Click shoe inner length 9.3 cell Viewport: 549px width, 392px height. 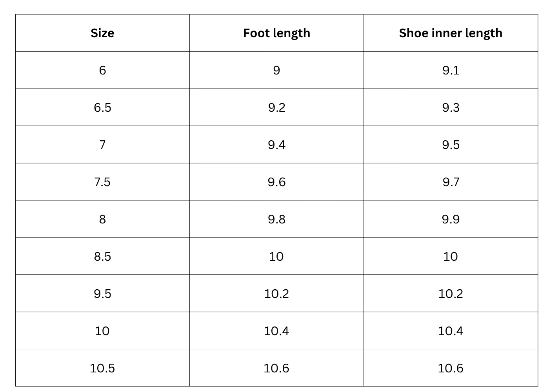[451, 107]
